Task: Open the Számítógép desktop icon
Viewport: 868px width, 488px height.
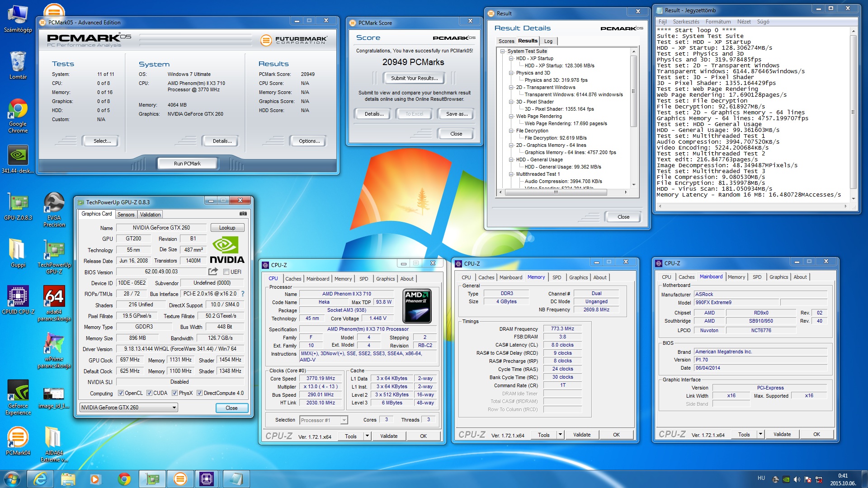Action: point(18,19)
